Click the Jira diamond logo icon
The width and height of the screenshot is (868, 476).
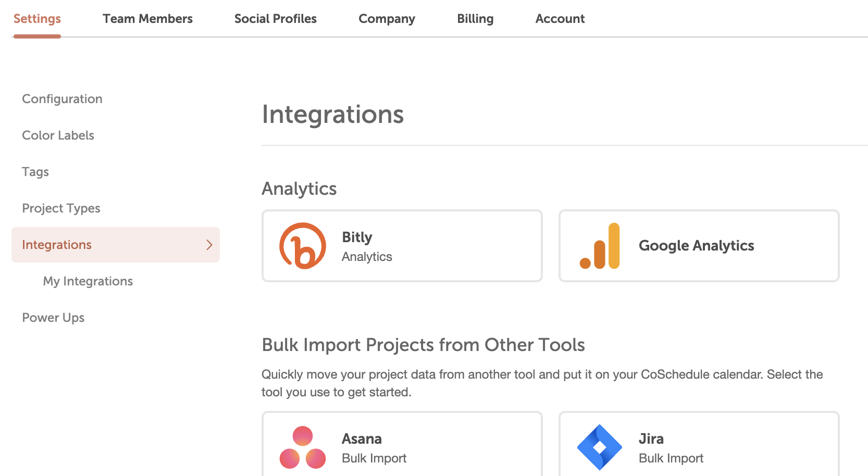click(x=600, y=447)
